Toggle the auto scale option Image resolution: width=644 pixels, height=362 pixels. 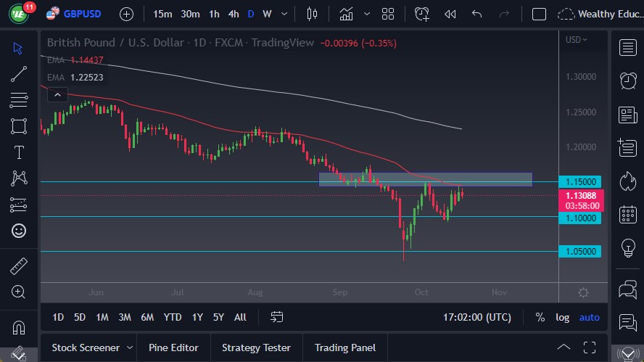pos(590,317)
